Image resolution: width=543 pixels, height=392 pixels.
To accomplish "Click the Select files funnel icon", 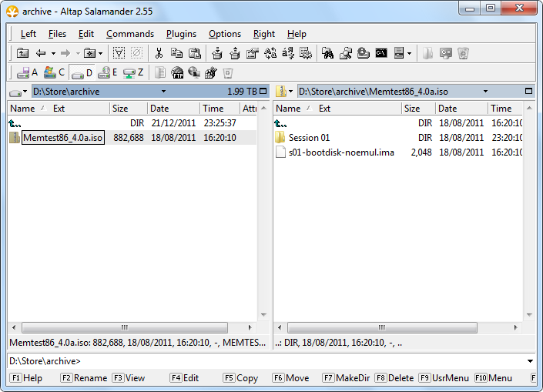I will [x=119, y=53].
